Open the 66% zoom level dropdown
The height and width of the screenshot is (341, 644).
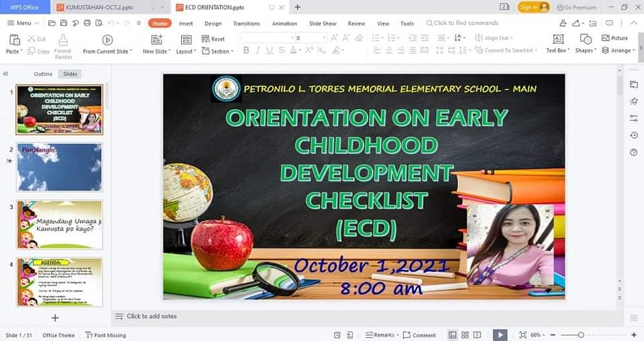click(x=537, y=335)
